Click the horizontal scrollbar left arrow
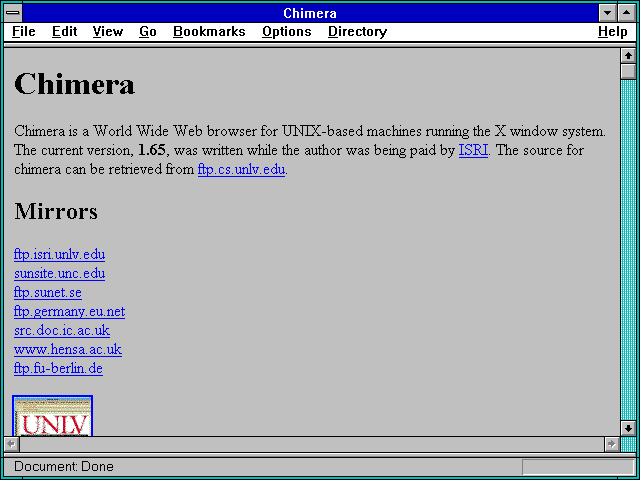The width and height of the screenshot is (640, 480). pyautogui.click(x=12, y=444)
